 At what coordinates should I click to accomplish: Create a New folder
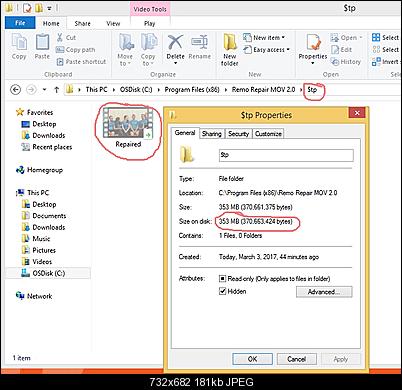[230, 50]
